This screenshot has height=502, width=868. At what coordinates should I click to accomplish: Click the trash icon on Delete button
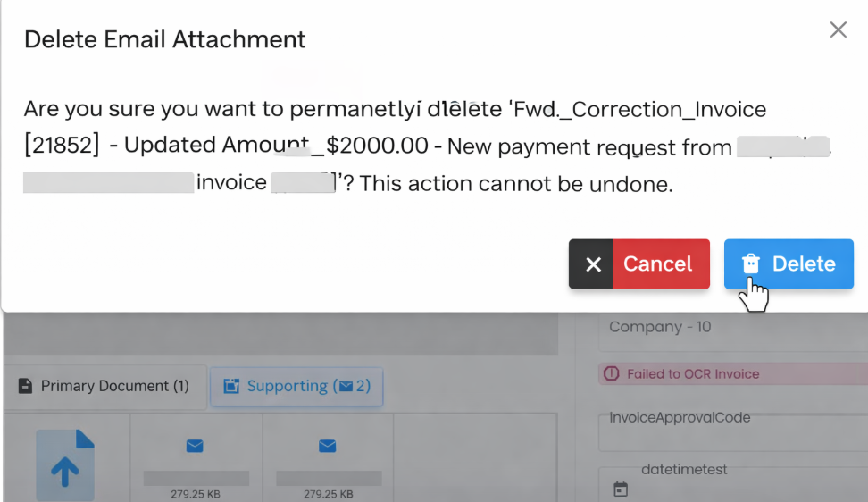point(751,264)
